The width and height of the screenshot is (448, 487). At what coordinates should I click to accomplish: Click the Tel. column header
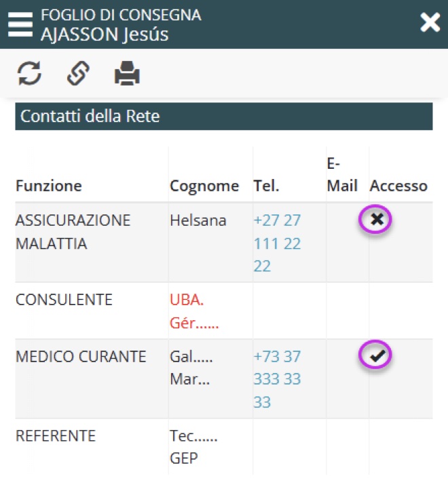(267, 186)
